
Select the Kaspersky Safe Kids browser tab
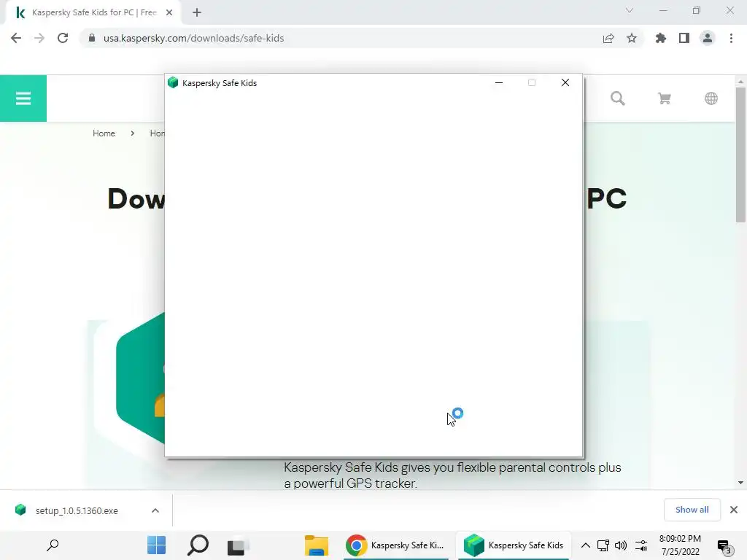(93, 12)
